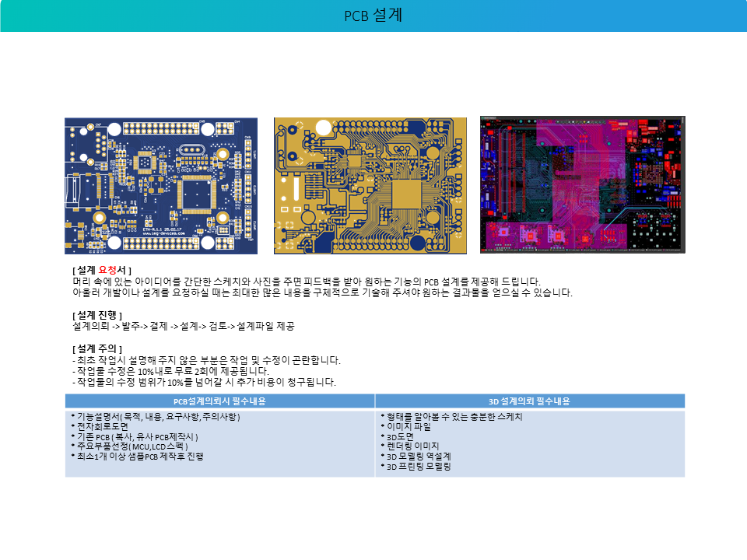
Task: Select the '3D 모델링 역설계' list item
Action: (416, 457)
